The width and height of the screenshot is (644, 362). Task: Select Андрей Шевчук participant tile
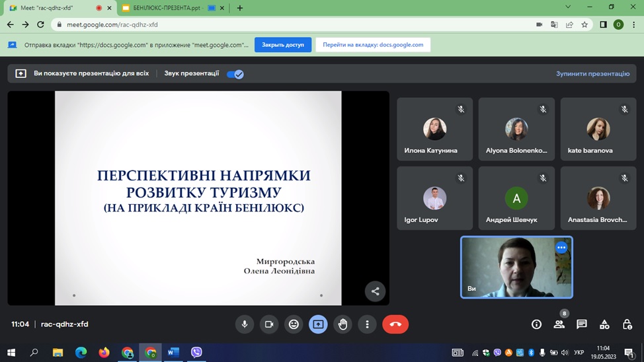coord(516,198)
